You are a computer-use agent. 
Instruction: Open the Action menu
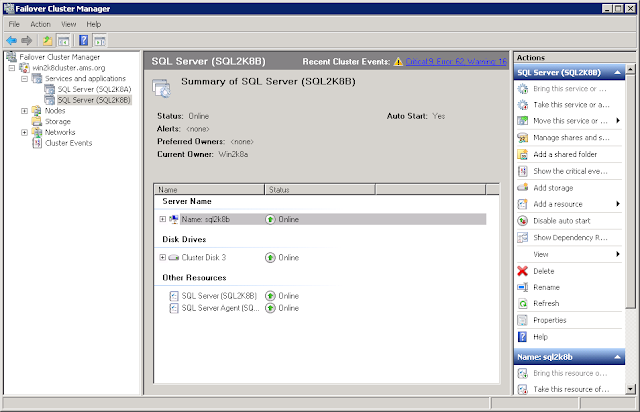point(40,24)
